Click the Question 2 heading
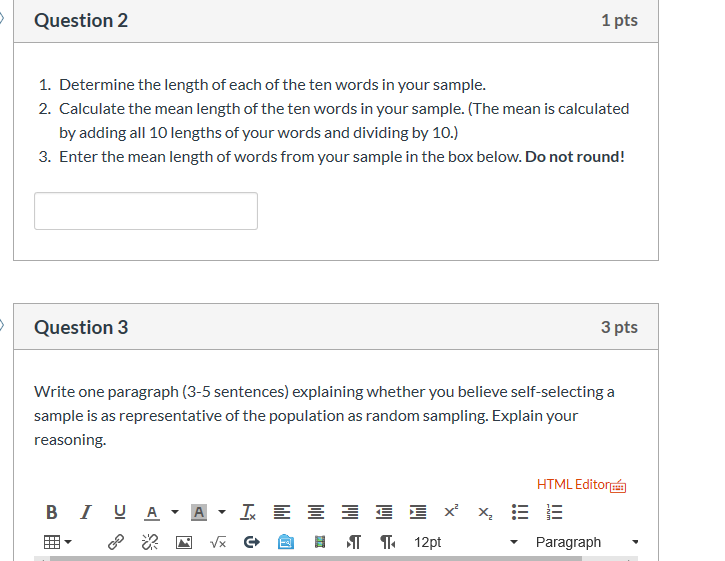The height and width of the screenshot is (561, 725). click(x=81, y=20)
